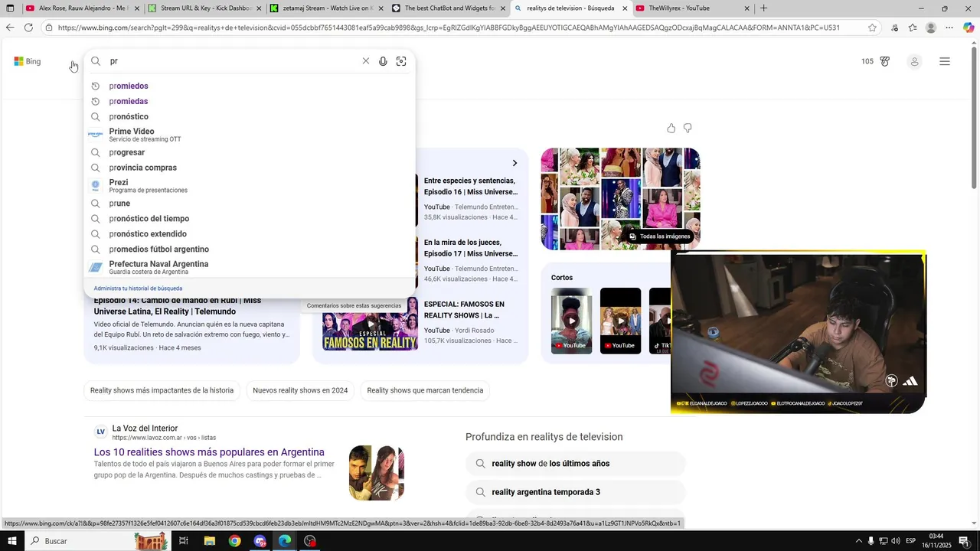Click "Reality shows que marcan tendencia" chip
Screen dimensions: 980x551
click(425, 390)
